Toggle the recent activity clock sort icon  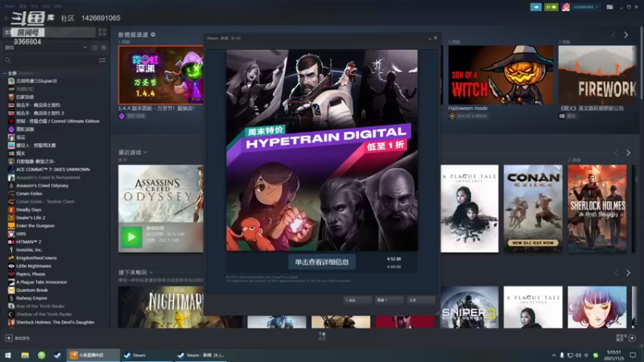click(x=95, y=47)
